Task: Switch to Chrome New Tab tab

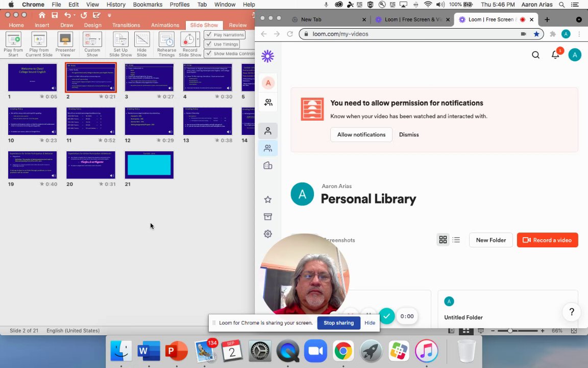Action: (329, 19)
